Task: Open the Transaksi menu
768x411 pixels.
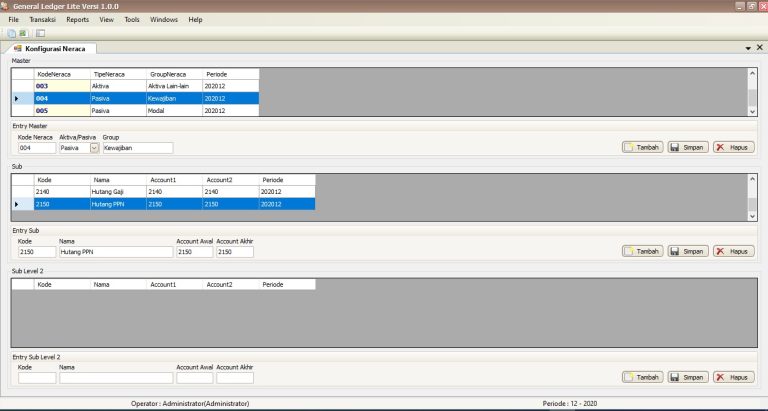Action: (x=42, y=19)
